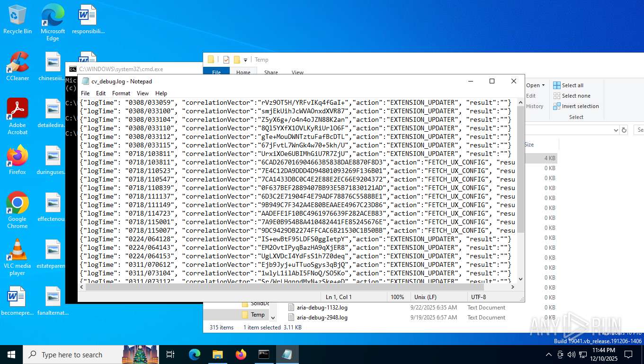Switch to Notepad taskbar icon

[287, 355]
